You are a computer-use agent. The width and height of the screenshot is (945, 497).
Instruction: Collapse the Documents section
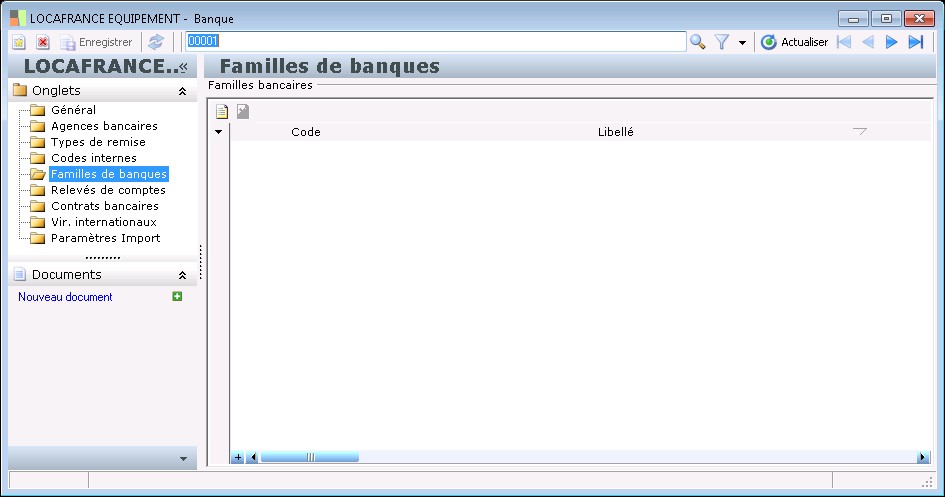(x=182, y=275)
